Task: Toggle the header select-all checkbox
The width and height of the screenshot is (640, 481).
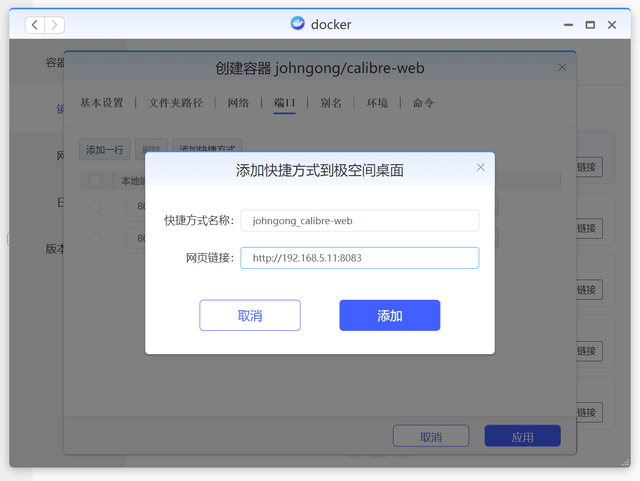Action: [x=96, y=181]
